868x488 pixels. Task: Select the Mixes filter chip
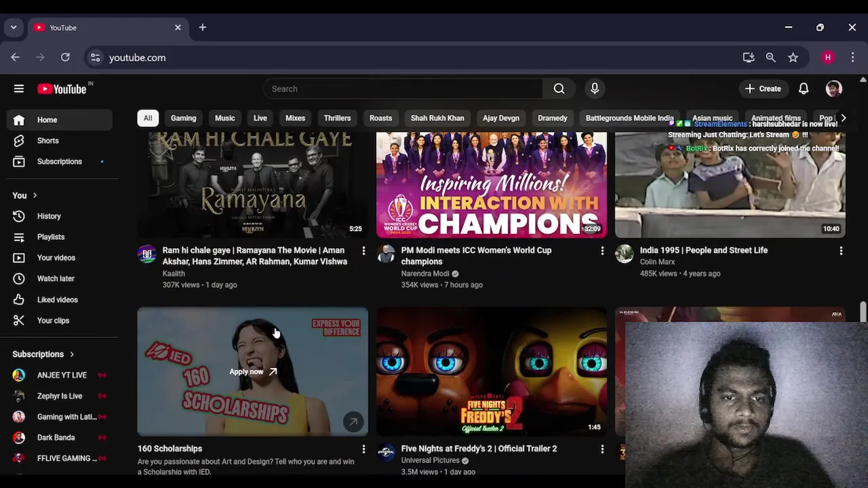tap(295, 118)
